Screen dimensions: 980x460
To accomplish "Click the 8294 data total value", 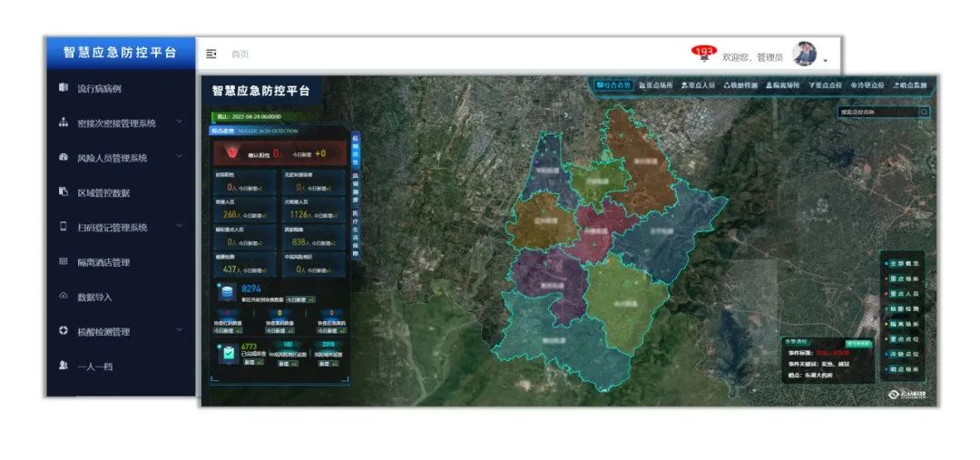I will [251, 289].
